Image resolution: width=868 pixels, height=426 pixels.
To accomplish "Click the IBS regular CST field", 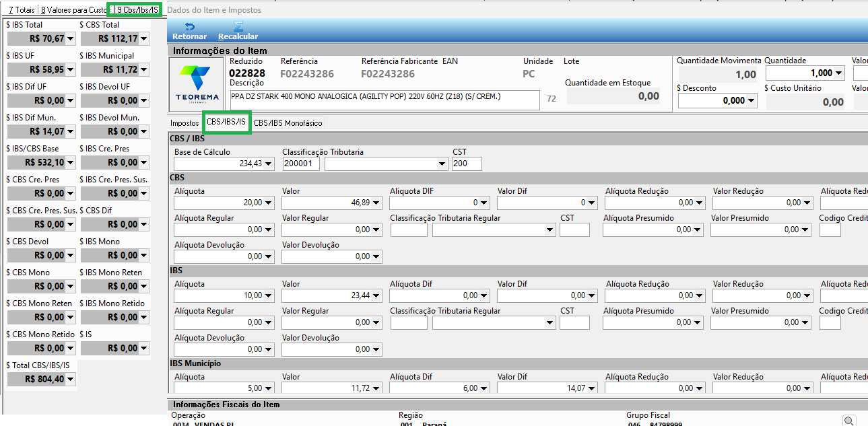I will click(574, 322).
